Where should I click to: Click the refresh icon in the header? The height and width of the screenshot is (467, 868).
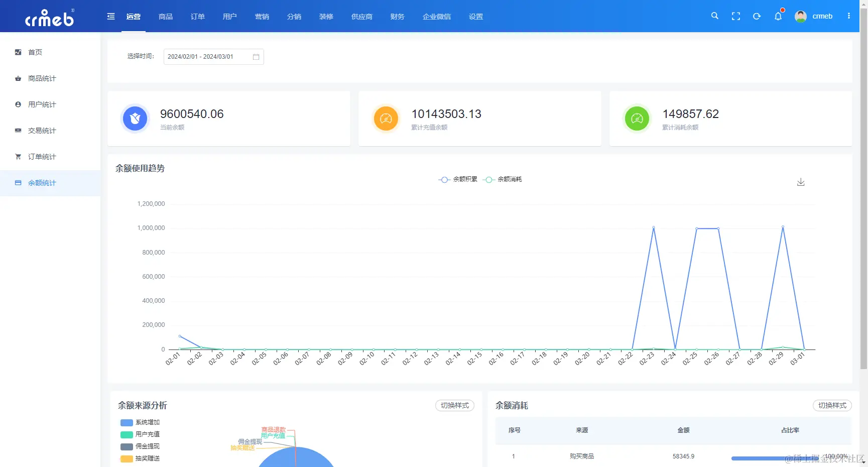pyautogui.click(x=757, y=16)
